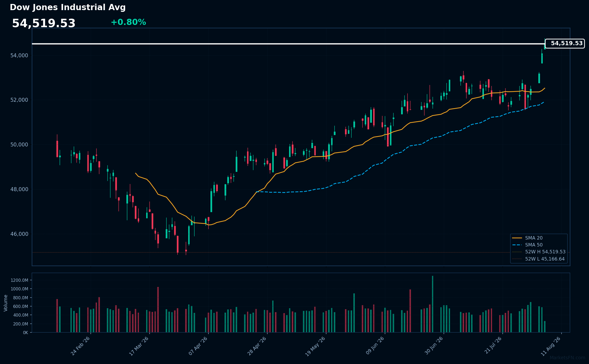Click the 30 Jun '26 date label
Viewport: 589px width, 364px height.
click(434, 346)
